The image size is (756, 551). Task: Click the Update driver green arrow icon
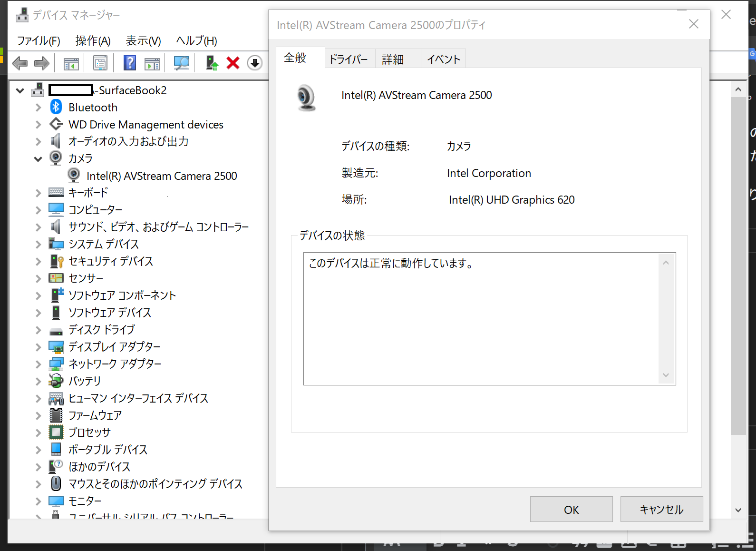pyautogui.click(x=212, y=63)
